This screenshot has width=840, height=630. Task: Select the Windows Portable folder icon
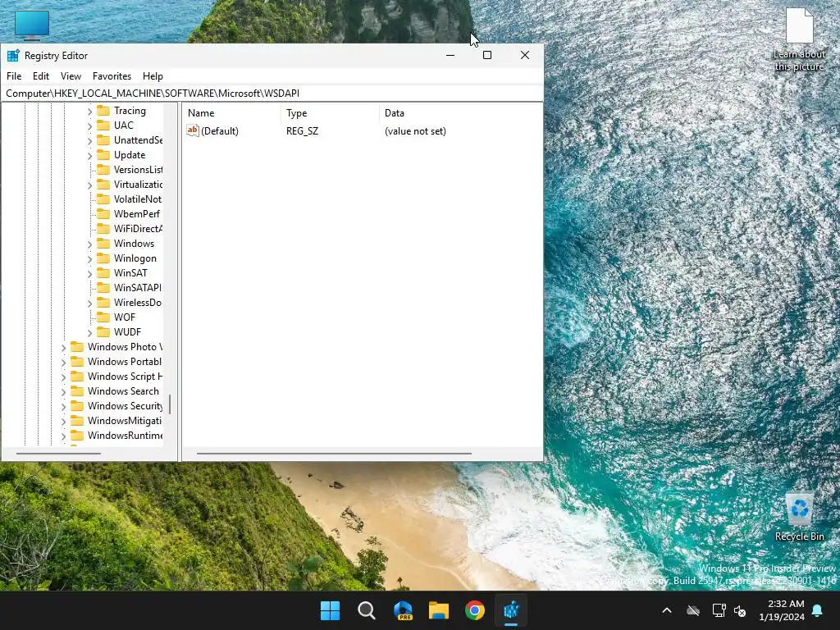click(77, 362)
